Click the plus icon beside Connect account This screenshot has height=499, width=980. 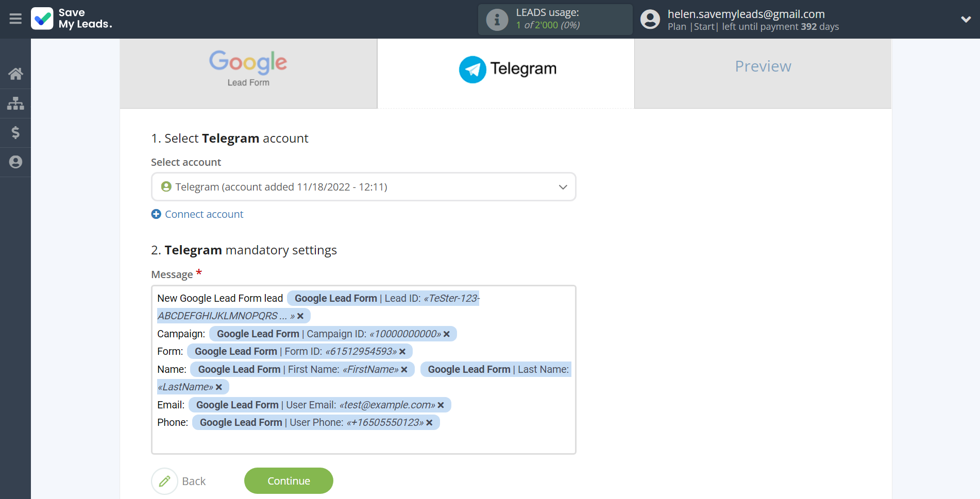pos(156,214)
